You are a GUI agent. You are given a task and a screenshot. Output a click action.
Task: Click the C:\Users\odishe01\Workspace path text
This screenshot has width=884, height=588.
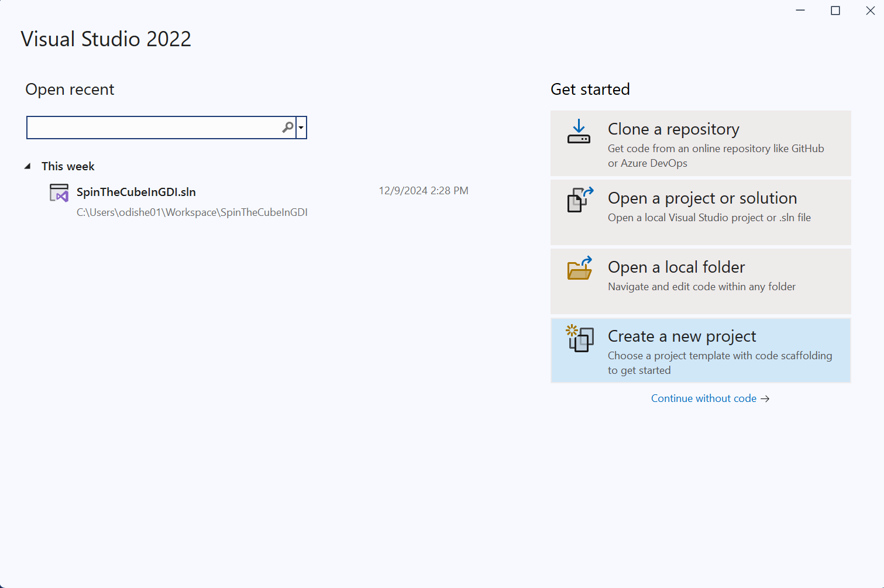point(192,212)
